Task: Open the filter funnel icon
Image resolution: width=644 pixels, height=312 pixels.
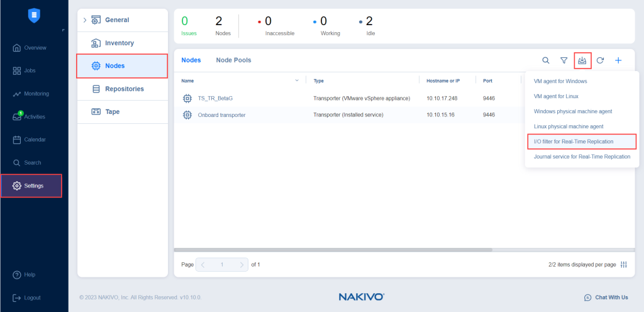Action: pyautogui.click(x=564, y=60)
